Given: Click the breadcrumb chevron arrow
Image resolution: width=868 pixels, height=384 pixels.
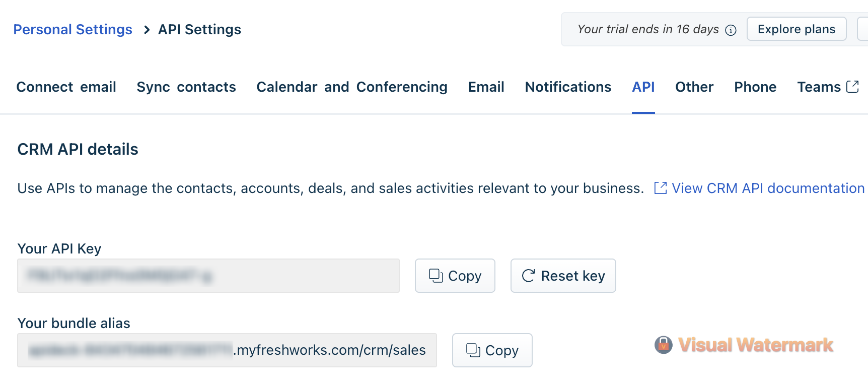Looking at the screenshot, I should click(147, 30).
